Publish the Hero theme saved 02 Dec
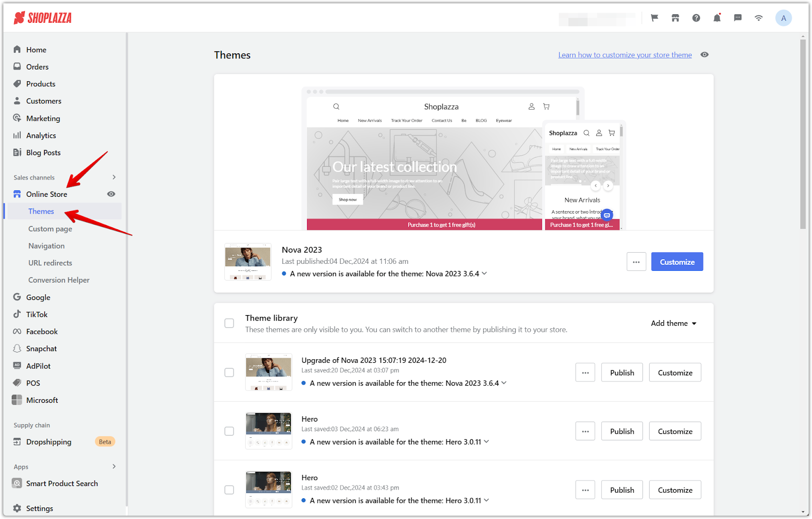The width and height of the screenshot is (812, 519). tap(622, 490)
